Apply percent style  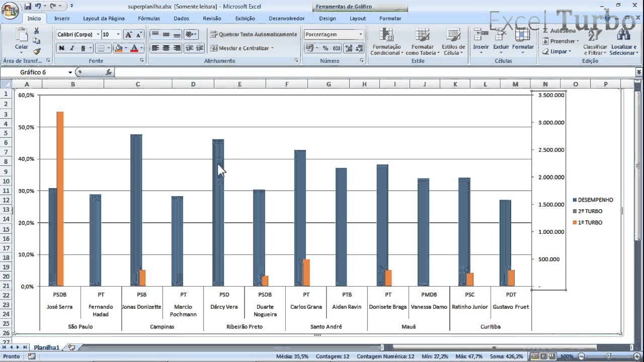tap(326, 48)
